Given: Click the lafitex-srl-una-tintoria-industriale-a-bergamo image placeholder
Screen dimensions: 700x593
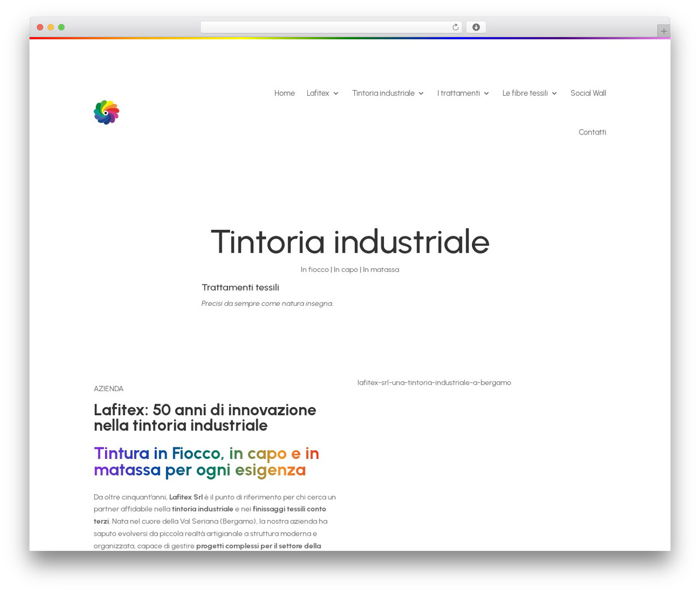Looking at the screenshot, I should (434, 382).
